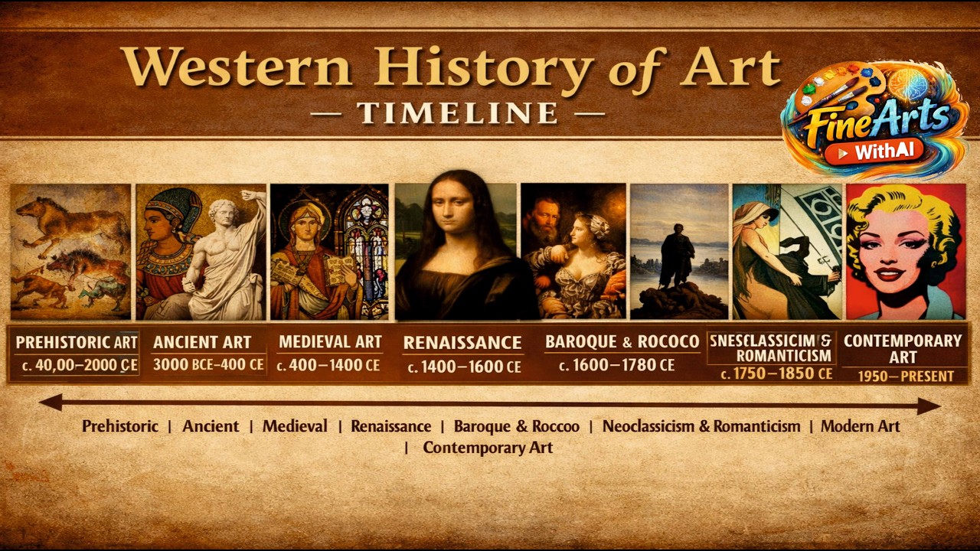The width and height of the screenshot is (980, 551).
Task: Click the RENAISSANCE heading
Action: click(462, 343)
